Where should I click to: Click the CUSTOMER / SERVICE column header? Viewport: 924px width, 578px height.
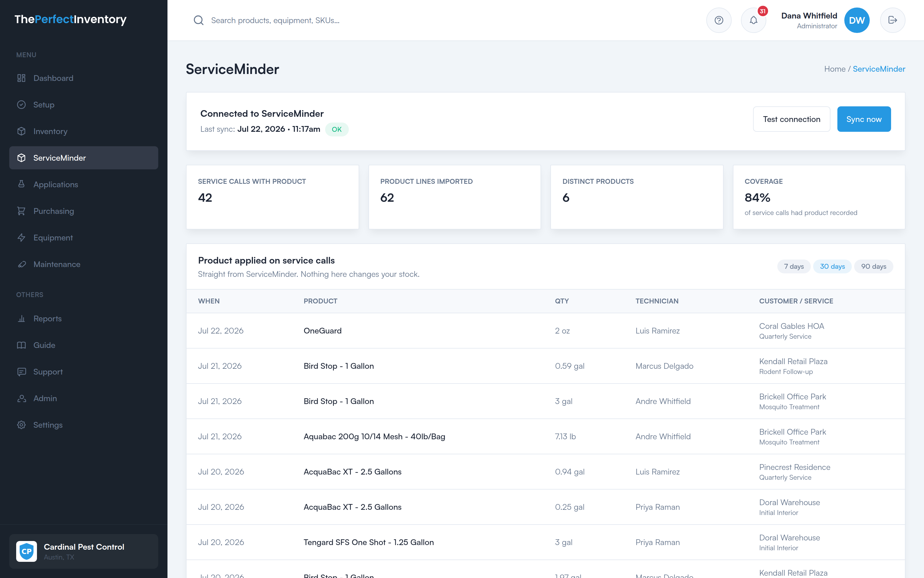click(x=796, y=301)
